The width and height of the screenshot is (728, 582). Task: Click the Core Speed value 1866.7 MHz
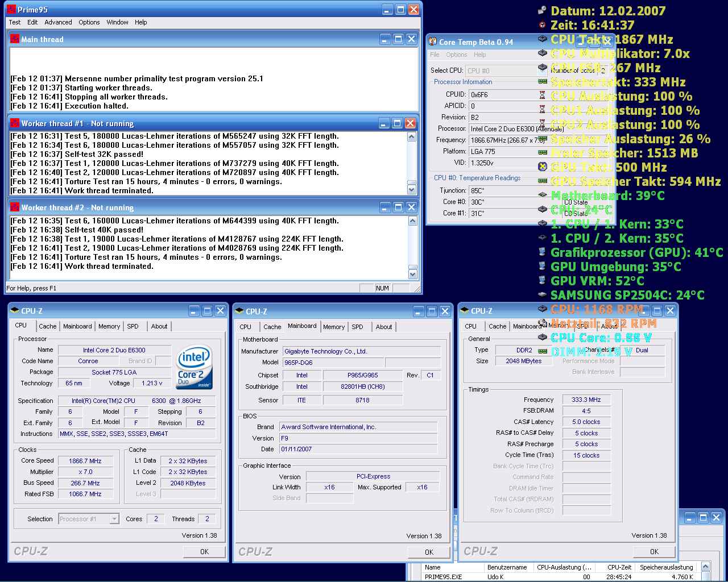[85, 461]
